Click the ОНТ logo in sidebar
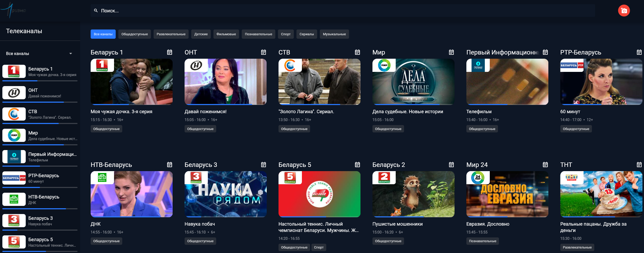The height and width of the screenshot is (253, 644). 14,93
